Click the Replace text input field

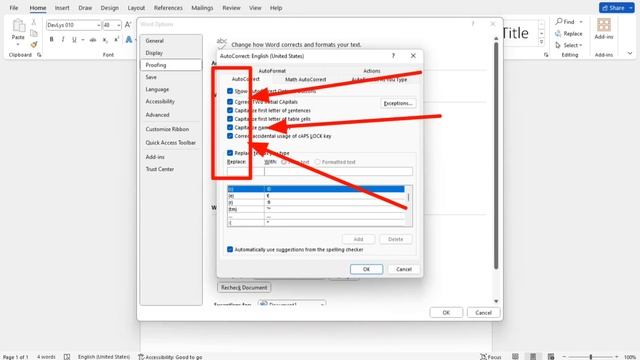pos(245,171)
